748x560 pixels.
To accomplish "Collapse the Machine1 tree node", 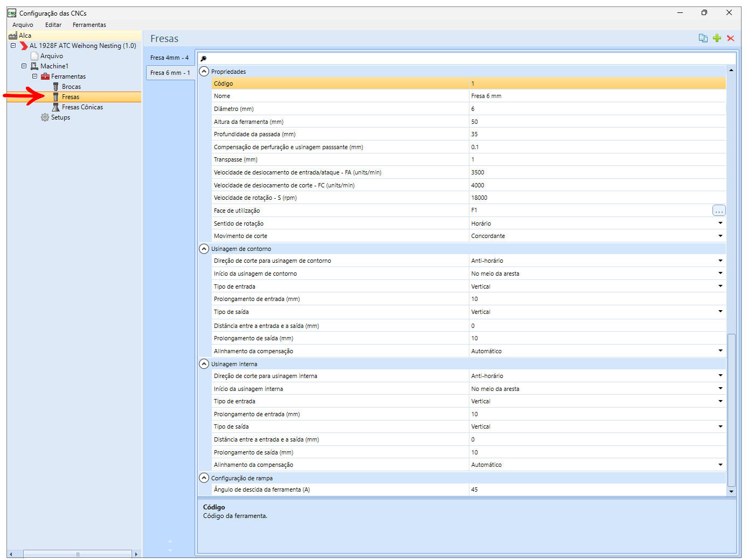I will coord(24,66).
